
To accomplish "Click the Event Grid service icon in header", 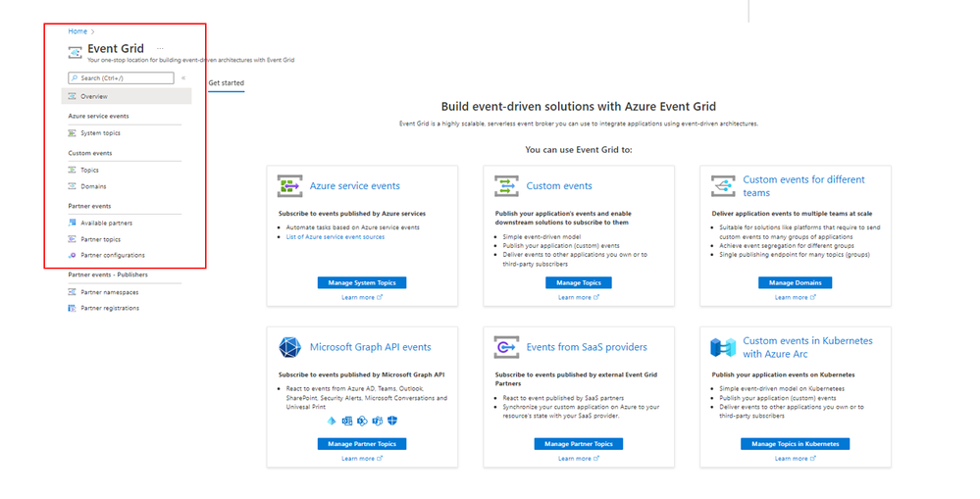I will pos(75,53).
